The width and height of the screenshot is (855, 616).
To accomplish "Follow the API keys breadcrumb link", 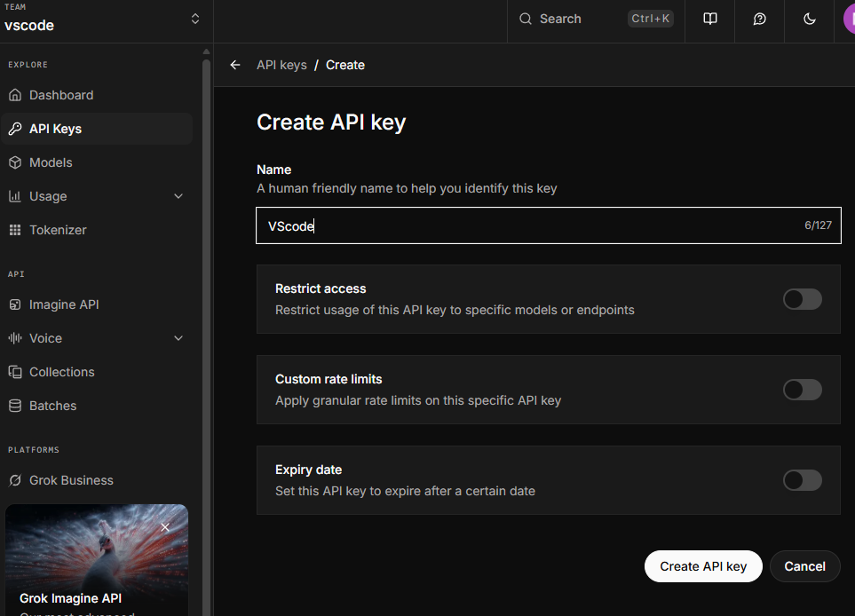I will coord(282,65).
